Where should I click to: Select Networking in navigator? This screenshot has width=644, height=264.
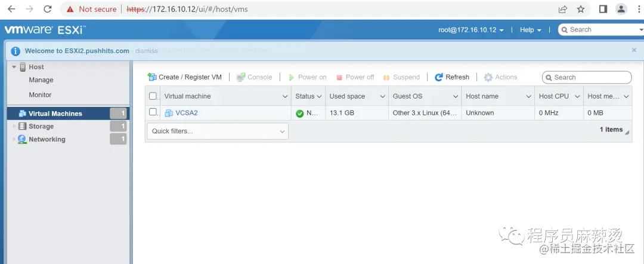coord(47,139)
